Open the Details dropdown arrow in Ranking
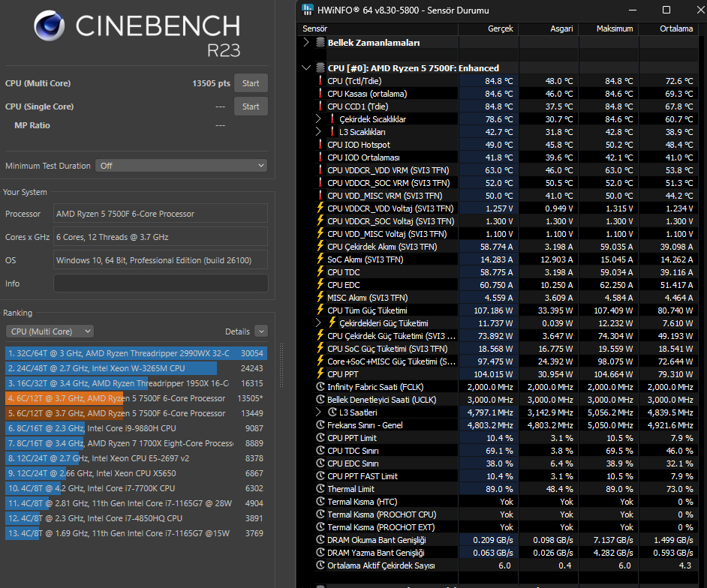Image resolution: width=707 pixels, height=588 pixels. tap(261, 331)
